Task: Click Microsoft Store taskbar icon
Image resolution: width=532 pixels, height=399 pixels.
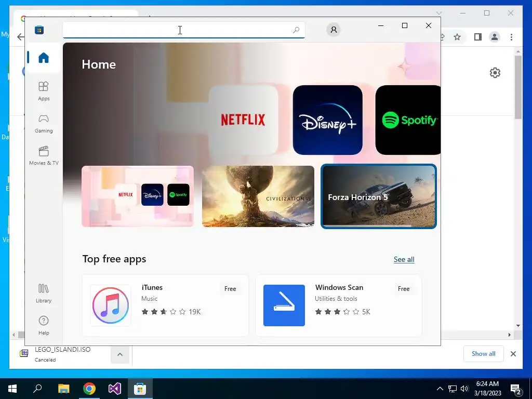Action: point(140,389)
